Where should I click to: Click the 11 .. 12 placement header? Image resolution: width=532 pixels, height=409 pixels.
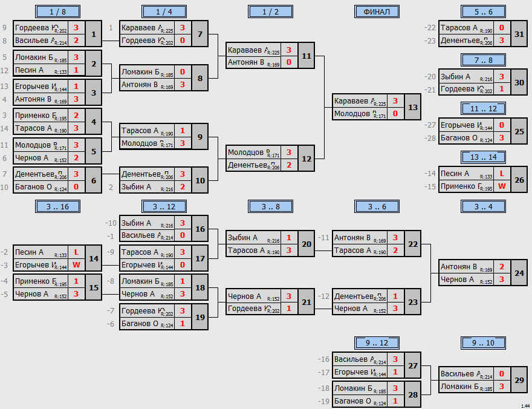tap(484, 109)
